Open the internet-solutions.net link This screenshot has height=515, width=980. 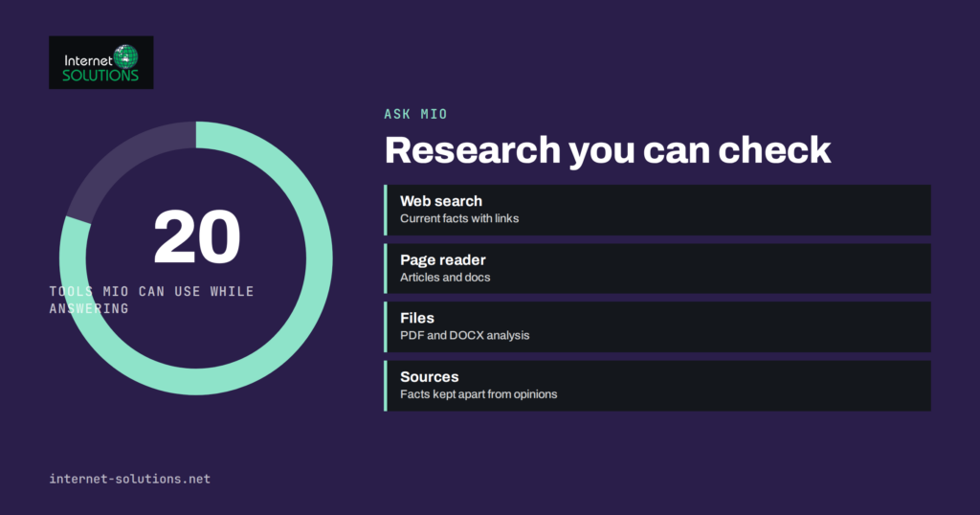tap(130, 479)
